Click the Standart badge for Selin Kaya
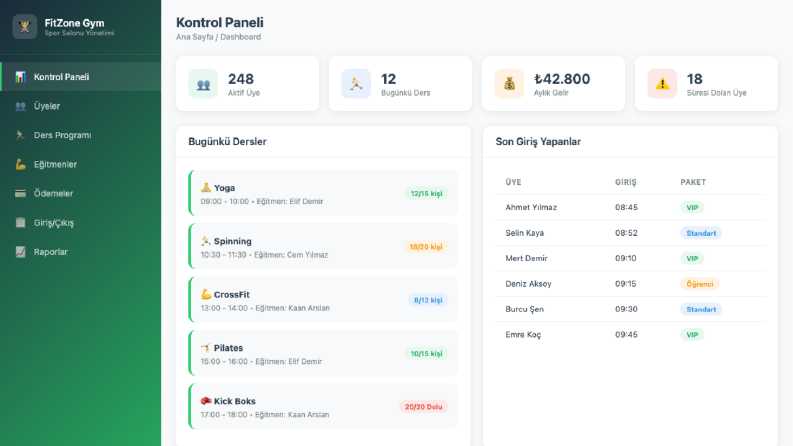 701,233
